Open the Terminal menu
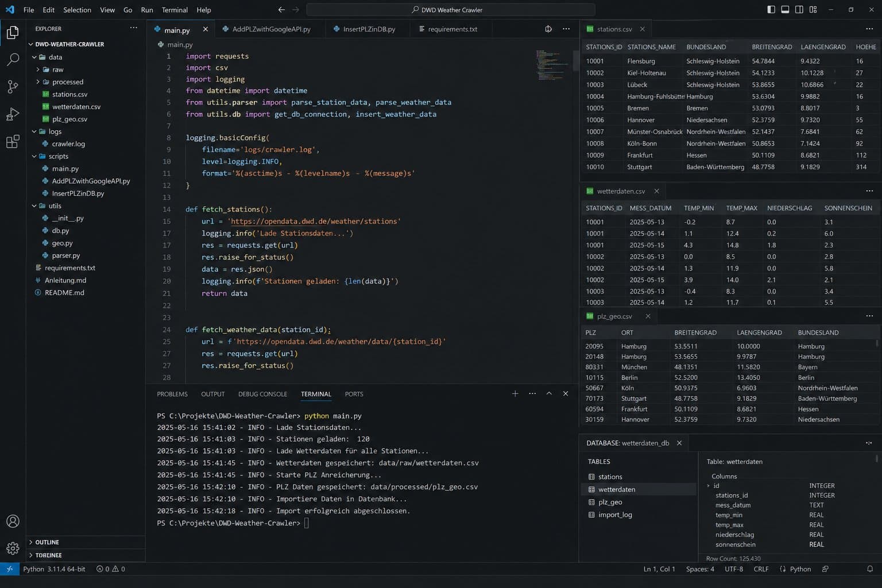Image resolution: width=882 pixels, height=588 pixels. coord(175,10)
